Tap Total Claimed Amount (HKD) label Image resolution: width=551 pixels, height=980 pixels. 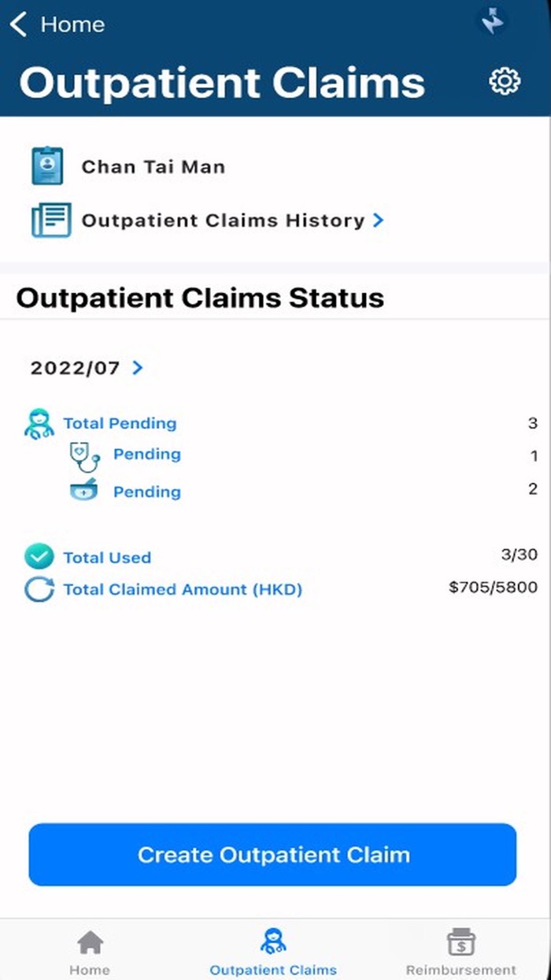click(183, 589)
